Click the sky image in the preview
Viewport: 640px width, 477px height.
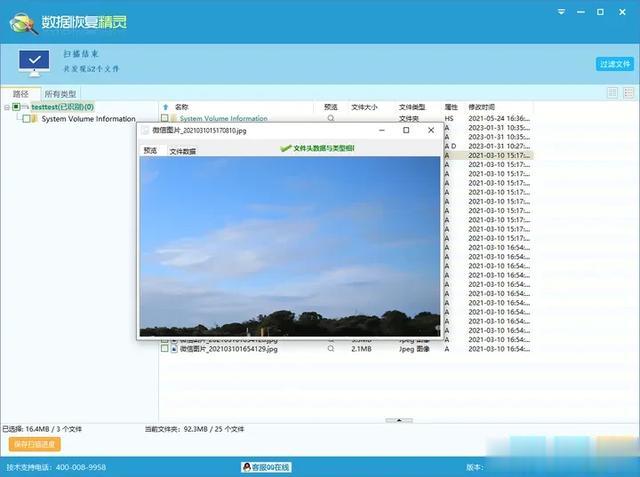tap(290, 246)
